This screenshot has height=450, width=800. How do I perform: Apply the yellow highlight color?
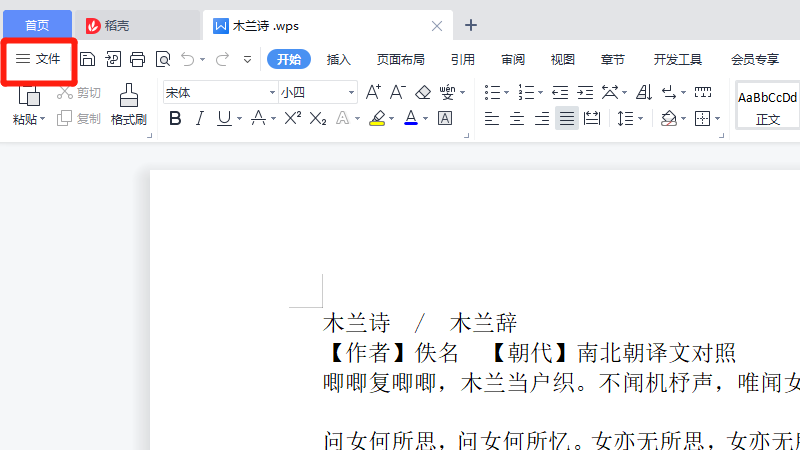tap(377, 119)
